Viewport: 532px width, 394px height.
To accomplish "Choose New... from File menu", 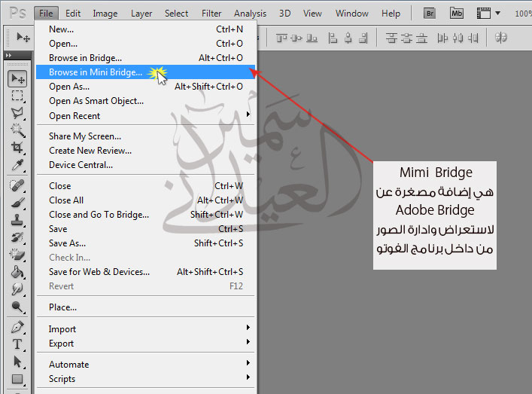I will pyautogui.click(x=145, y=29).
